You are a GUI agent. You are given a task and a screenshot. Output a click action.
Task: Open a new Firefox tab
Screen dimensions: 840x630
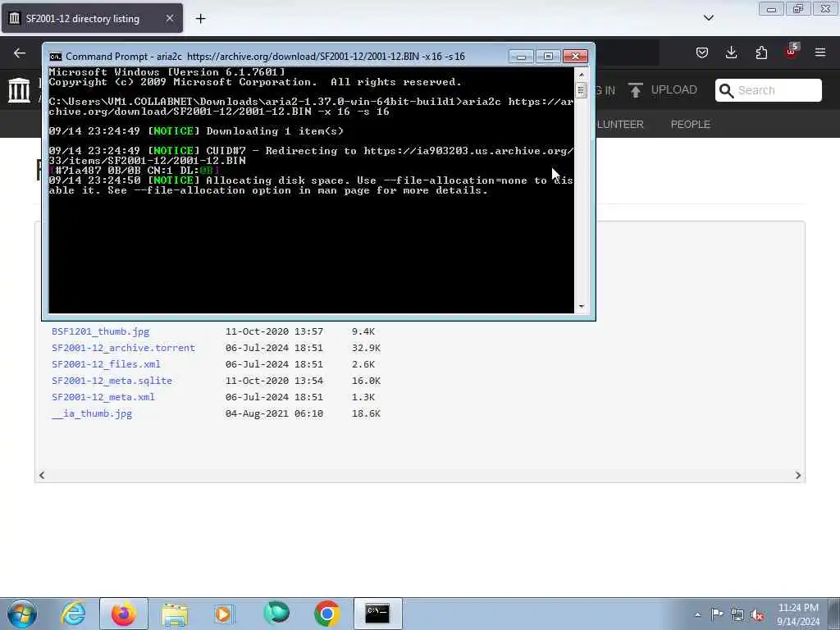pos(200,19)
